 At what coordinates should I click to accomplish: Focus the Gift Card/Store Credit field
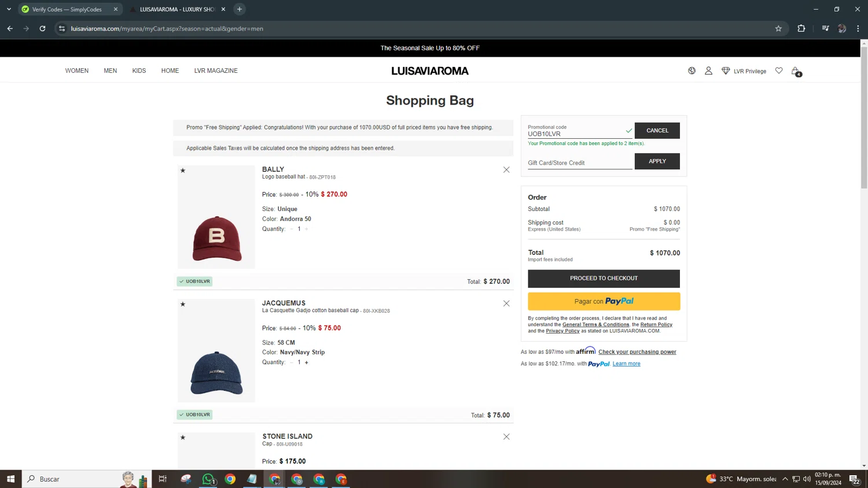(x=580, y=162)
